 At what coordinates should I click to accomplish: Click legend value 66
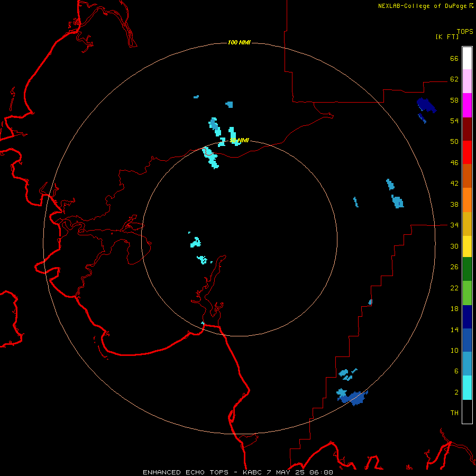(x=454, y=58)
